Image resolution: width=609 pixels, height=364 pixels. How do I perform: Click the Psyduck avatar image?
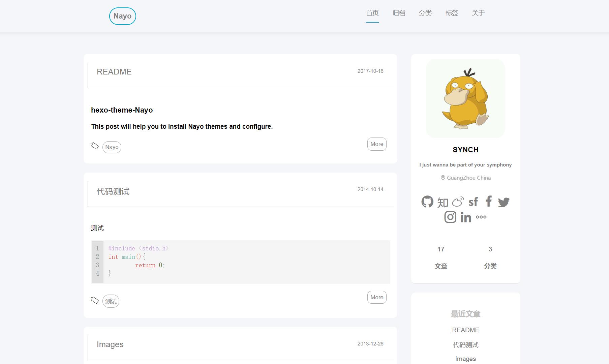point(465,98)
